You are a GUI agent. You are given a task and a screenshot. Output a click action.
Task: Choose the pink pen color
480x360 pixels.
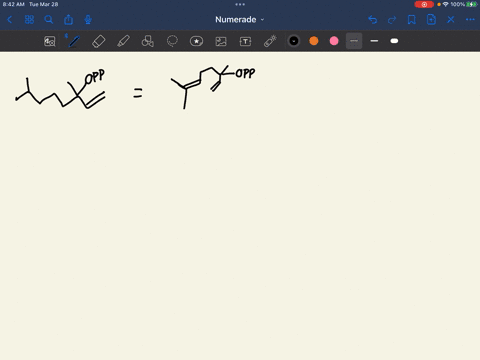pyautogui.click(x=334, y=41)
